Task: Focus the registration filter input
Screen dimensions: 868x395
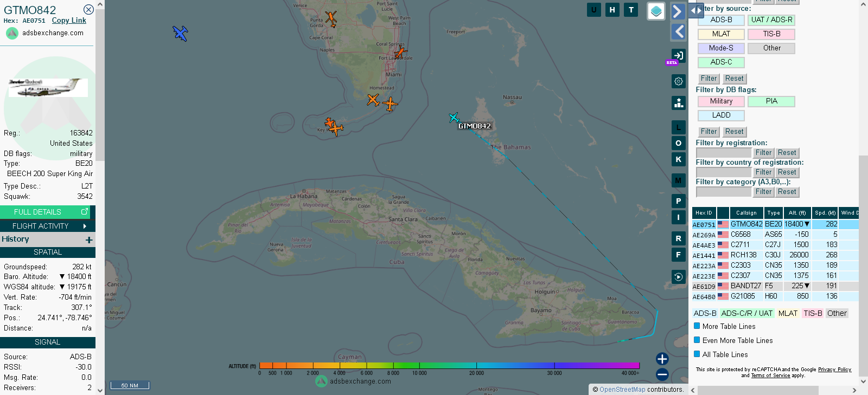Action: (724, 153)
